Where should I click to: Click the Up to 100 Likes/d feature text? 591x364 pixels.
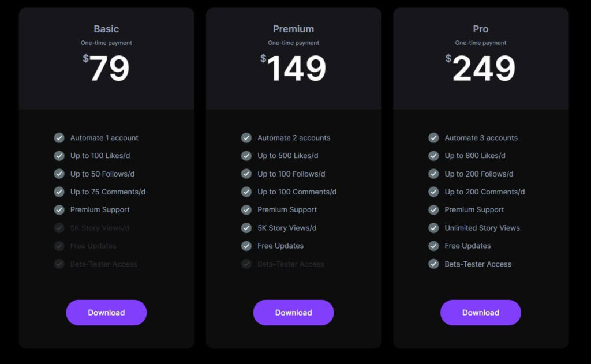(100, 156)
